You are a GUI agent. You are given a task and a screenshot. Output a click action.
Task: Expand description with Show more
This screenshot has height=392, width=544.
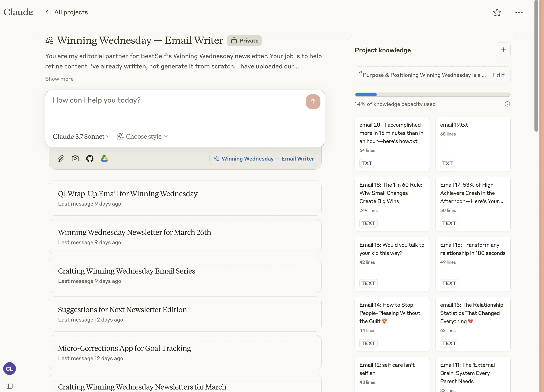(x=59, y=79)
